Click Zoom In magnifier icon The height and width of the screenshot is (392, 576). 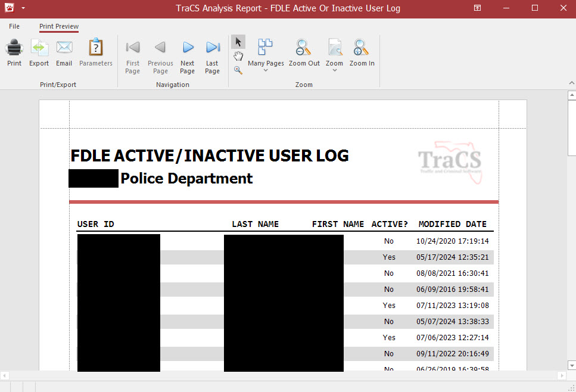pos(362,52)
